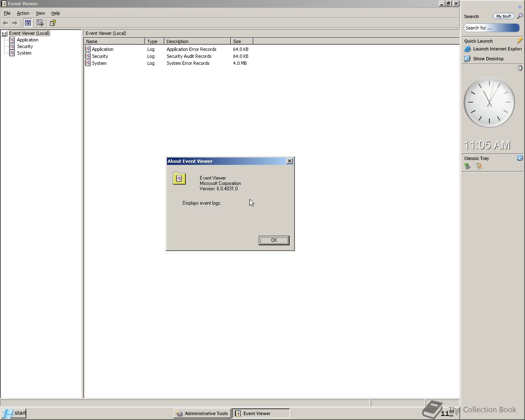Click the Quick Launch lightning bolt icon

coord(520,41)
